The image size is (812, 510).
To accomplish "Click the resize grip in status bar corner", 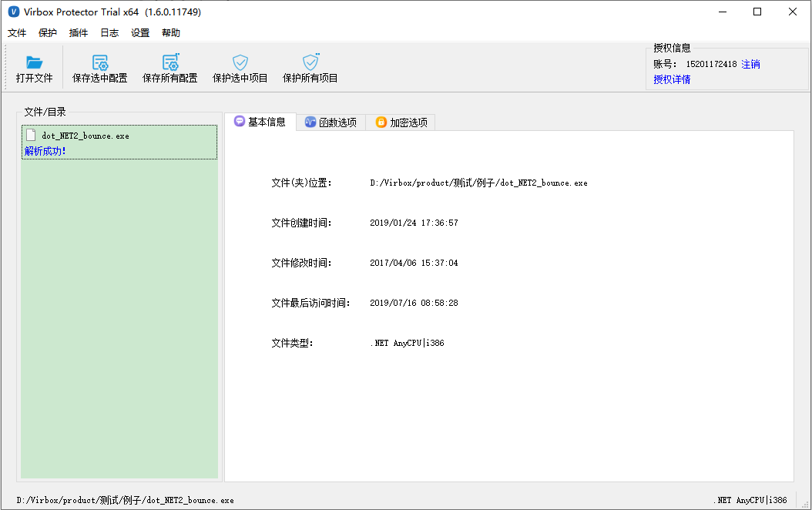I will (x=805, y=503).
